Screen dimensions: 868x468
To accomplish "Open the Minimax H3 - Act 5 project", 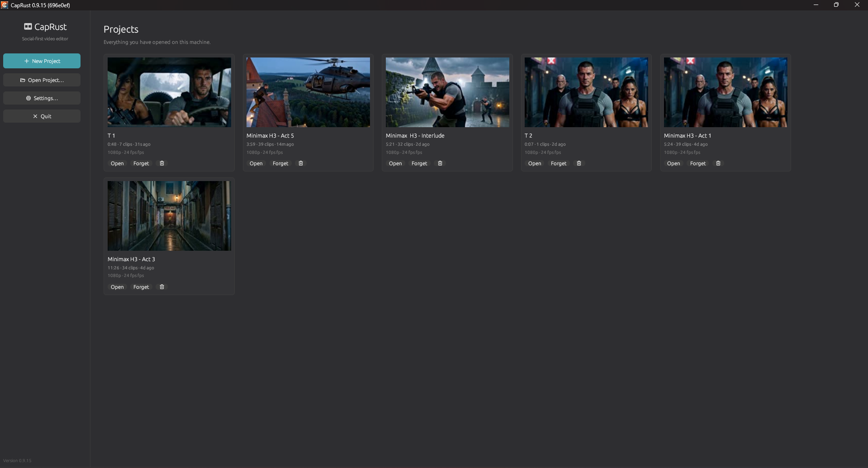I will pyautogui.click(x=256, y=163).
